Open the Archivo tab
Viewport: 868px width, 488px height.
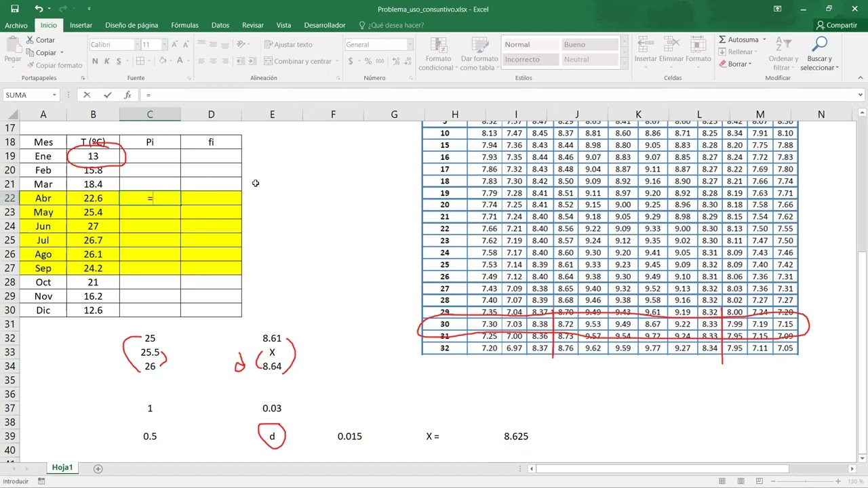click(16, 25)
